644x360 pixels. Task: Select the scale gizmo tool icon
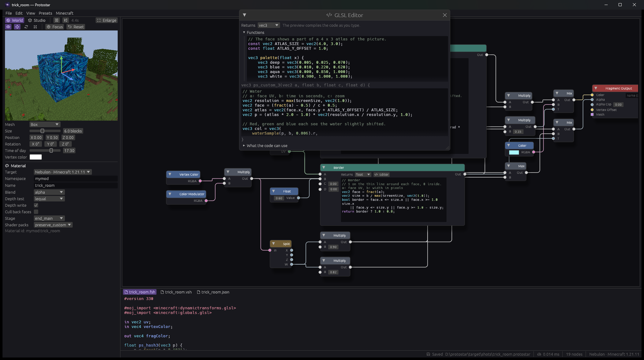click(x=35, y=27)
